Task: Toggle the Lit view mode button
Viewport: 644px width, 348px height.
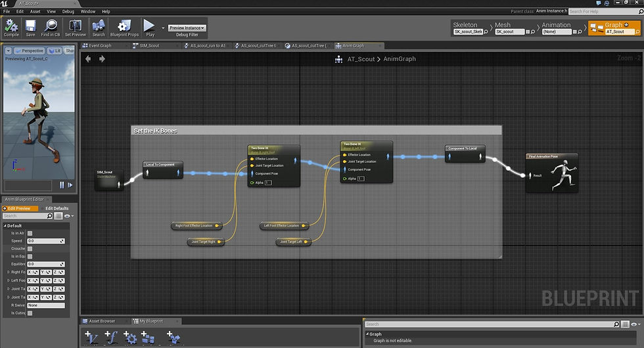Action: 55,51
